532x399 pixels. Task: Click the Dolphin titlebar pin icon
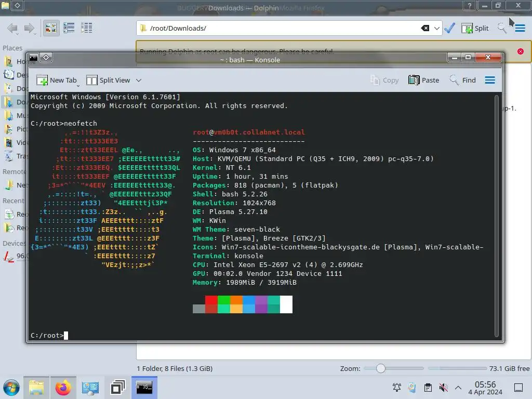click(x=18, y=5)
